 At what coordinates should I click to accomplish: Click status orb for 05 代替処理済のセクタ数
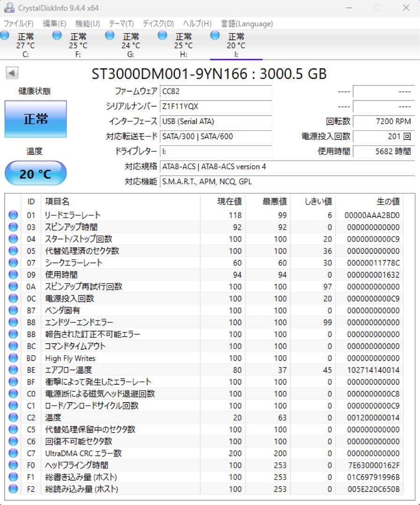click(13, 251)
